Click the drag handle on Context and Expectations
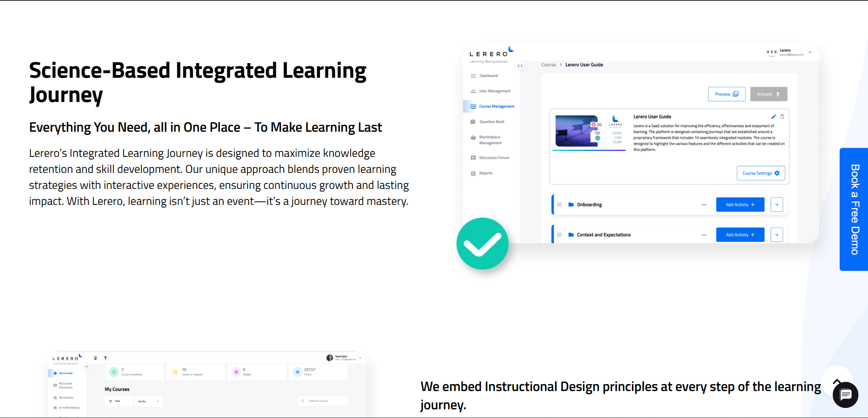 point(559,235)
